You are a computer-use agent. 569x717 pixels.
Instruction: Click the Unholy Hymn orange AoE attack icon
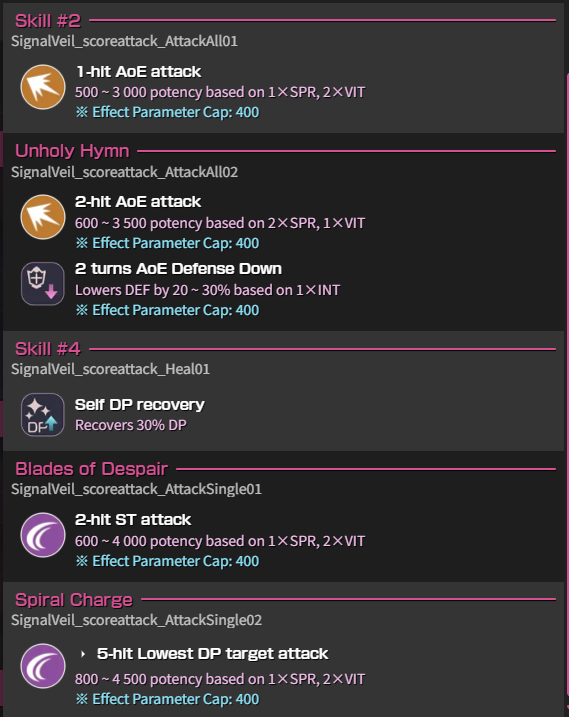click(x=43, y=217)
